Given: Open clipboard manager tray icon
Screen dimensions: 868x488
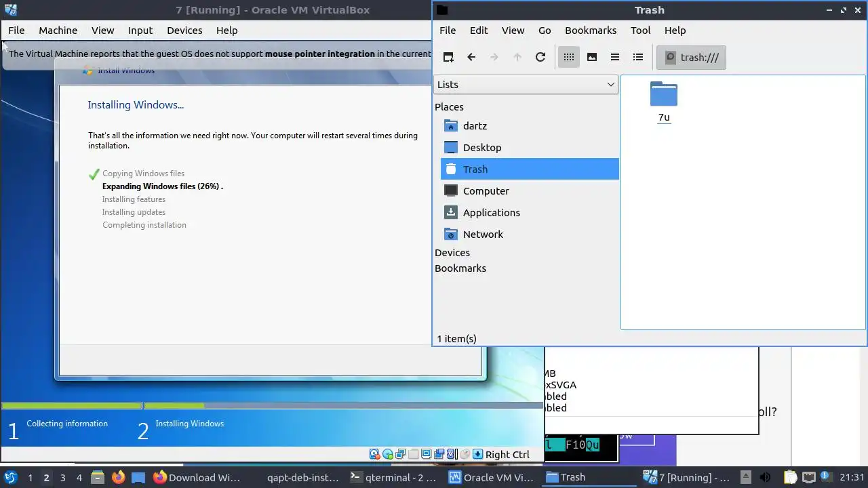Looking at the screenshot, I should (790, 477).
